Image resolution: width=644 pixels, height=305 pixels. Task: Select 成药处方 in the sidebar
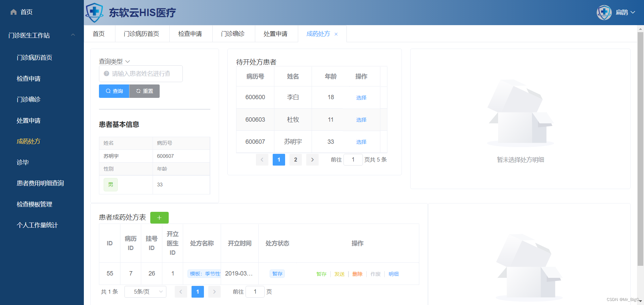pos(29,141)
